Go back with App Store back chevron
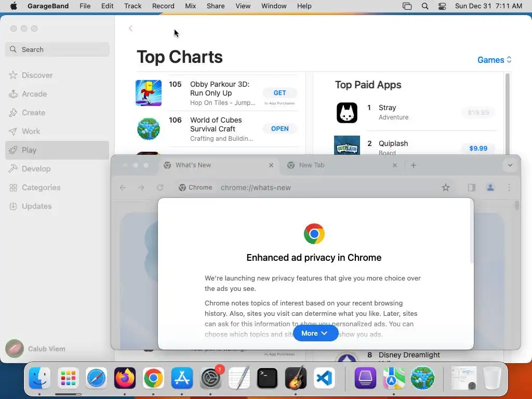This screenshot has width=532, height=399. (x=130, y=28)
